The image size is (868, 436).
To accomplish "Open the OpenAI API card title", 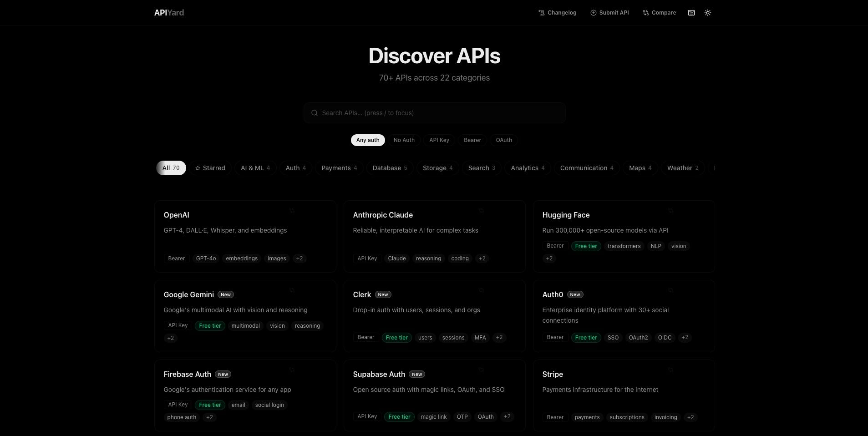I will point(177,215).
